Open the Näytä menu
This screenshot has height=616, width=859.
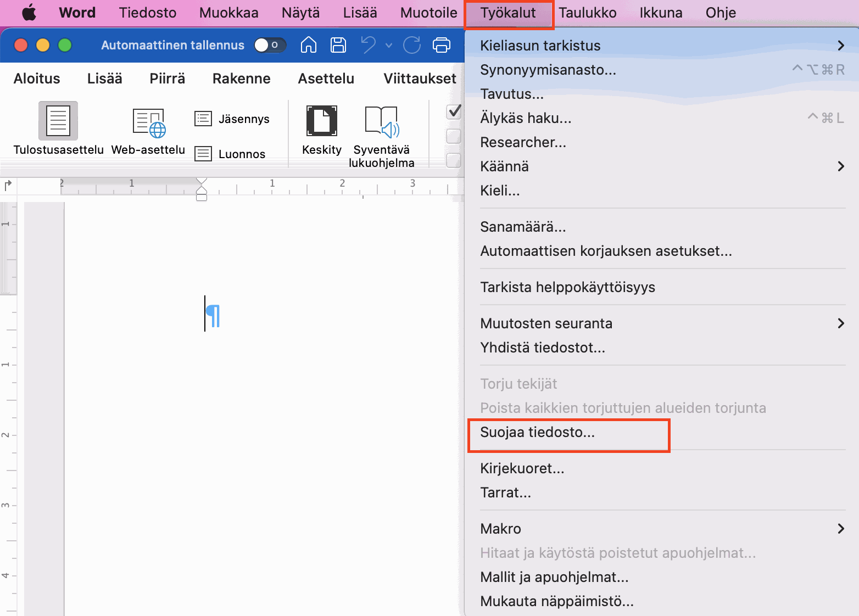click(301, 13)
